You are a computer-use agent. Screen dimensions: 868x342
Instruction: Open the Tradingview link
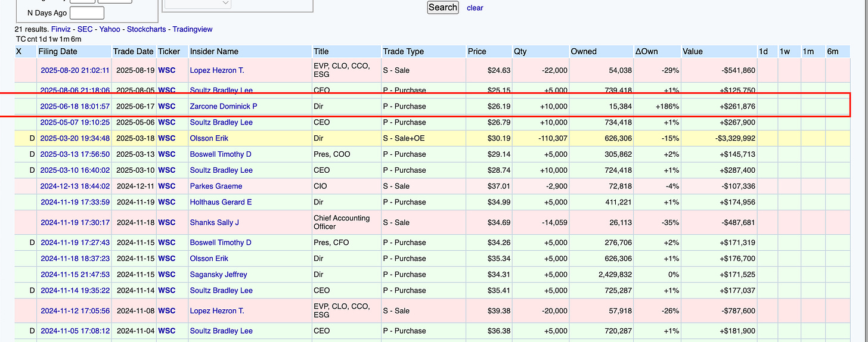click(x=193, y=29)
